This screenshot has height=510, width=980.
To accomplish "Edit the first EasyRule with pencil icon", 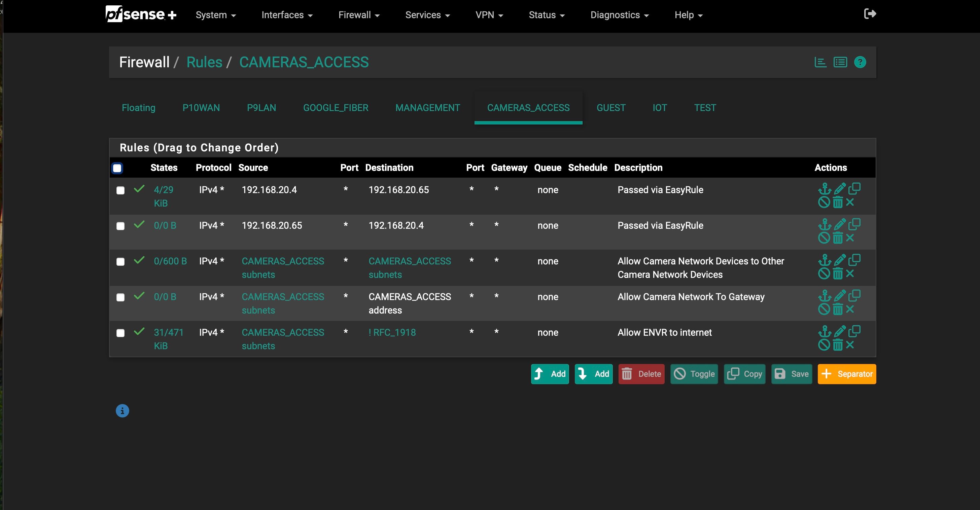I will (839, 188).
